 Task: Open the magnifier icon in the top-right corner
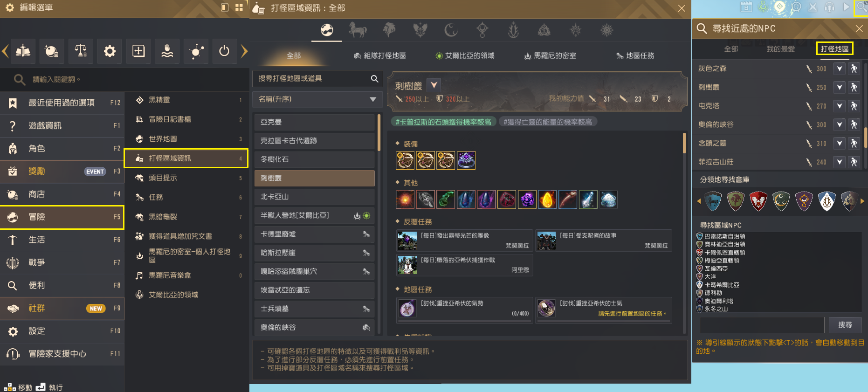[x=861, y=8]
